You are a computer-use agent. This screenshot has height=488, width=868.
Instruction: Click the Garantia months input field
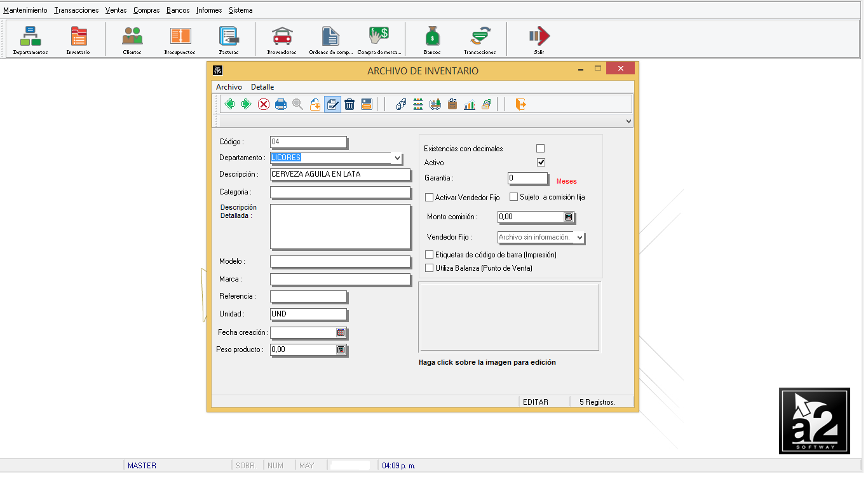[x=528, y=179]
